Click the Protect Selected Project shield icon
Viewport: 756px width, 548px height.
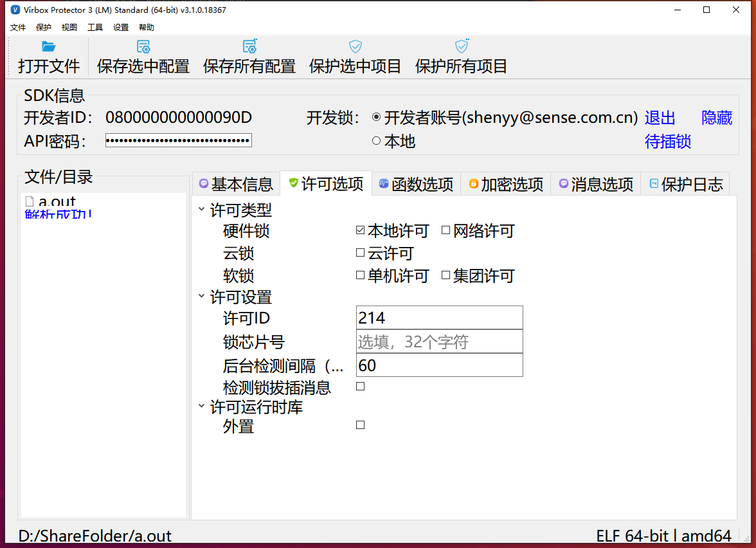tap(355, 46)
